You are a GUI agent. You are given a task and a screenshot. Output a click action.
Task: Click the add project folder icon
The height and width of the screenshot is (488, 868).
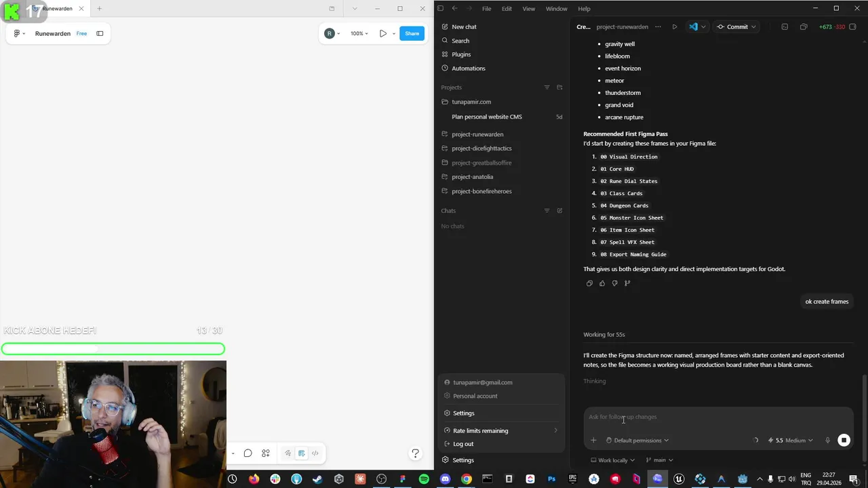point(559,87)
